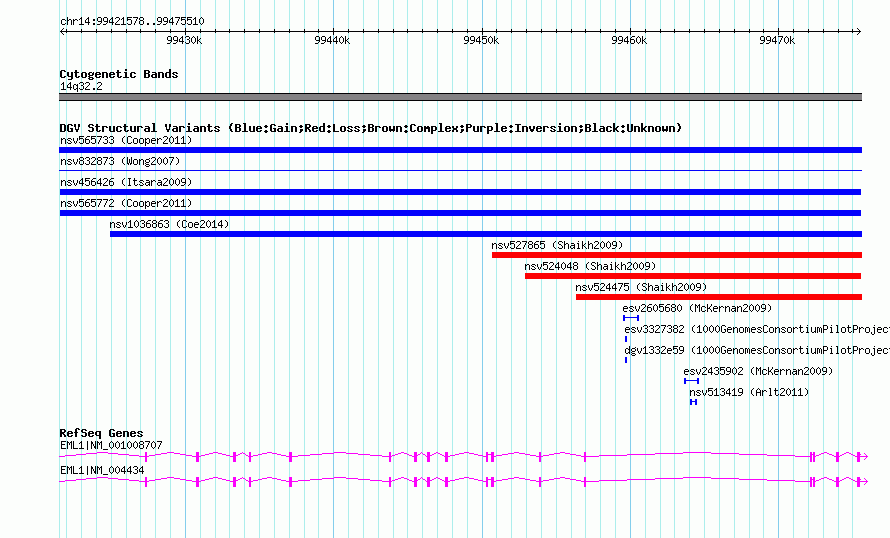Click the nsv524048 (Shaikh2009) label text
The height and width of the screenshot is (538, 890).
[590, 266]
